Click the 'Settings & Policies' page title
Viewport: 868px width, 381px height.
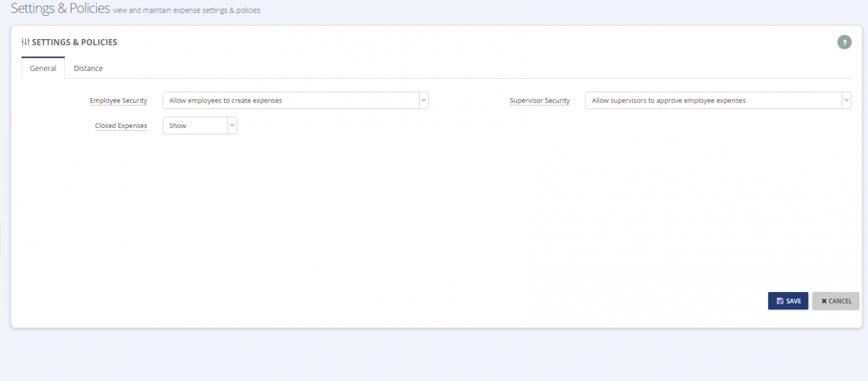[x=60, y=9]
